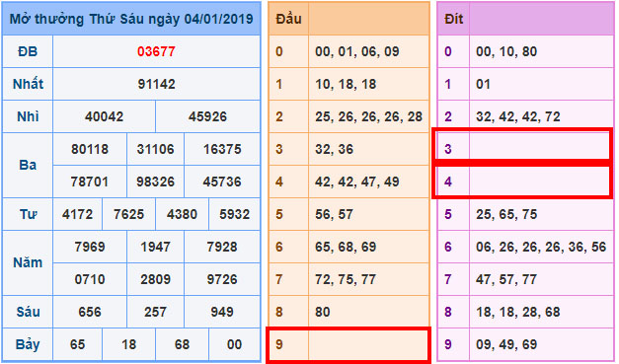
Task: Click Đầu 2 row values 25, 26, 26, 26, 28
Action: 368,116
